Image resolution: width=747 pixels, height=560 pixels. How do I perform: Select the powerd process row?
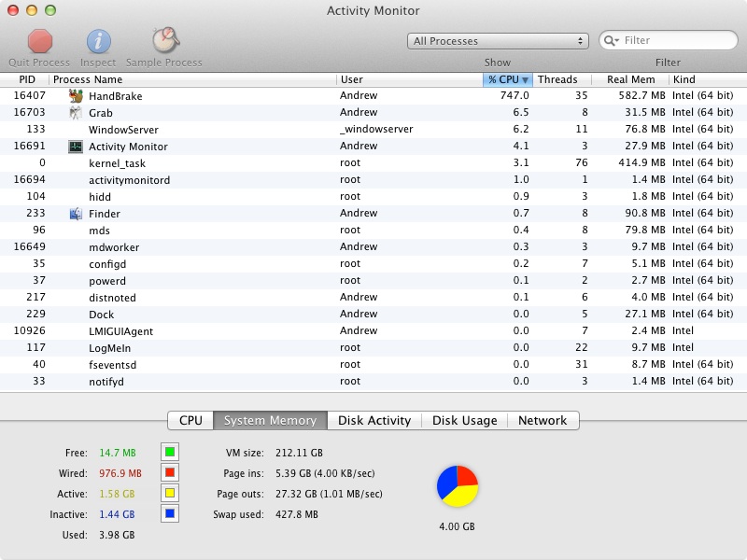[x=373, y=281]
